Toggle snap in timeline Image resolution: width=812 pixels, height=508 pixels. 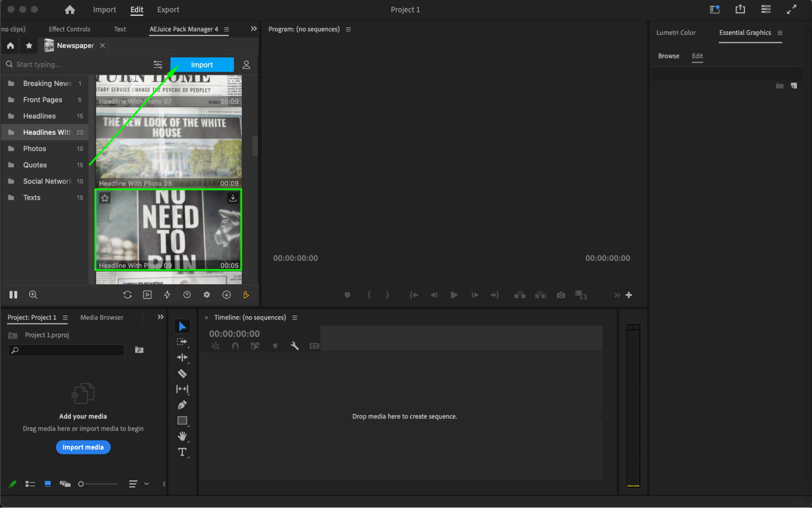click(x=235, y=346)
